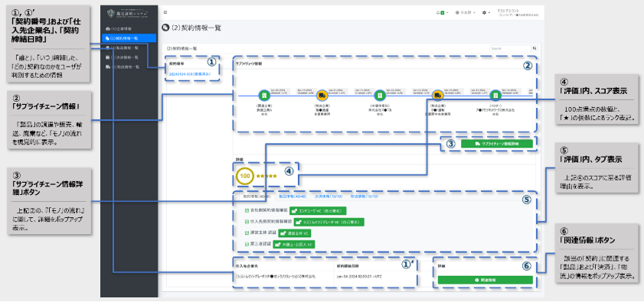Open the テストアカウント user menu

tap(517, 13)
